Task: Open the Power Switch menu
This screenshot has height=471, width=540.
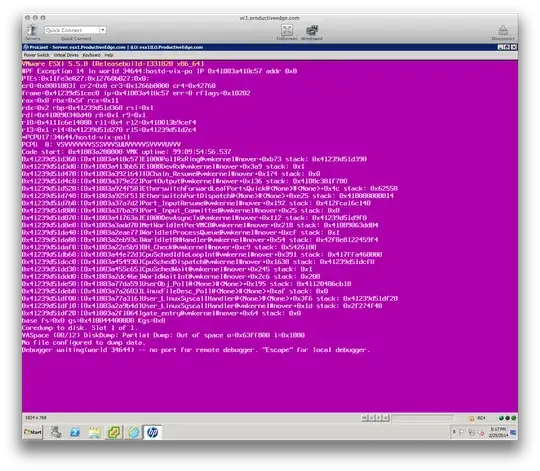Action: pyautogui.click(x=37, y=55)
